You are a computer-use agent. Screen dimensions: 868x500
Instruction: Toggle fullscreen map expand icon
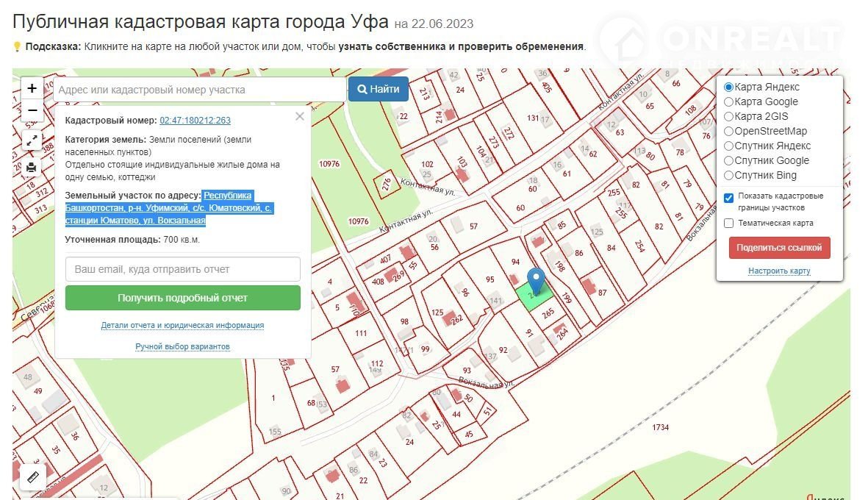[32, 140]
